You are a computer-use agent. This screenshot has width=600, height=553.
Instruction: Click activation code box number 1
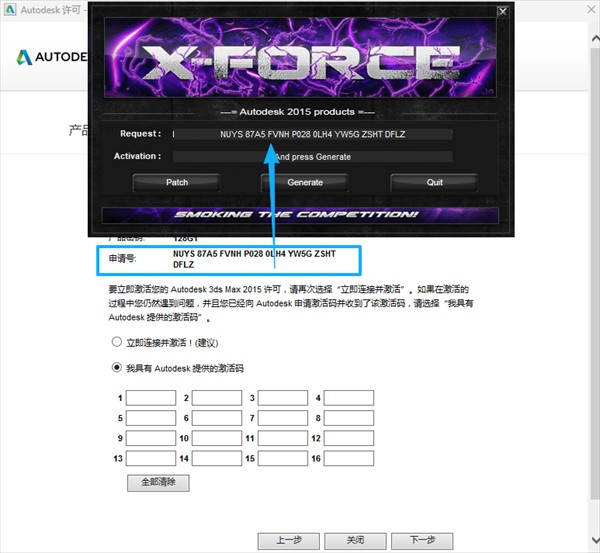[151, 398]
